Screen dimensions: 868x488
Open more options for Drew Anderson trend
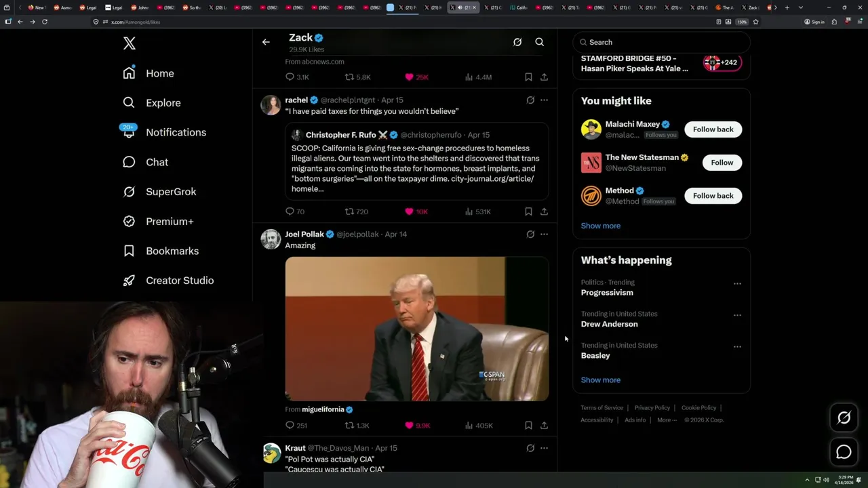tap(737, 315)
